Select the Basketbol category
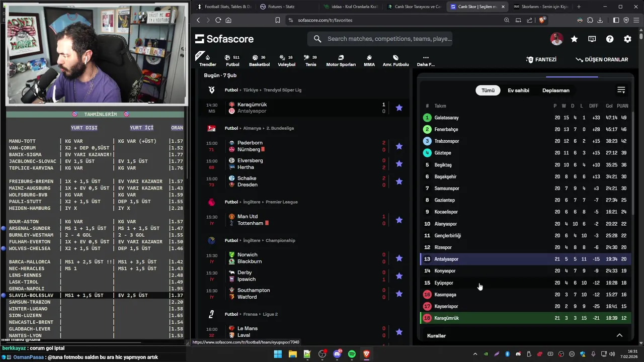 tap(259, 60)
